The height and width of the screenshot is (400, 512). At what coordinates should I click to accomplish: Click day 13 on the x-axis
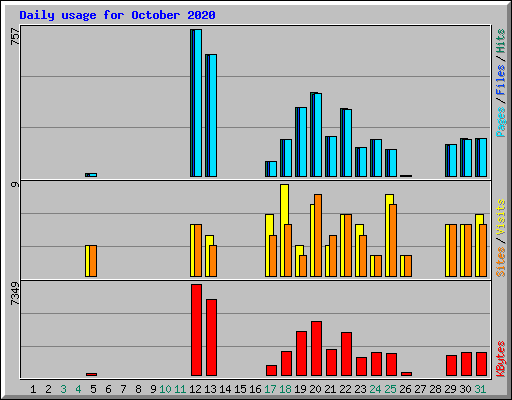click(x=210, y=389)
